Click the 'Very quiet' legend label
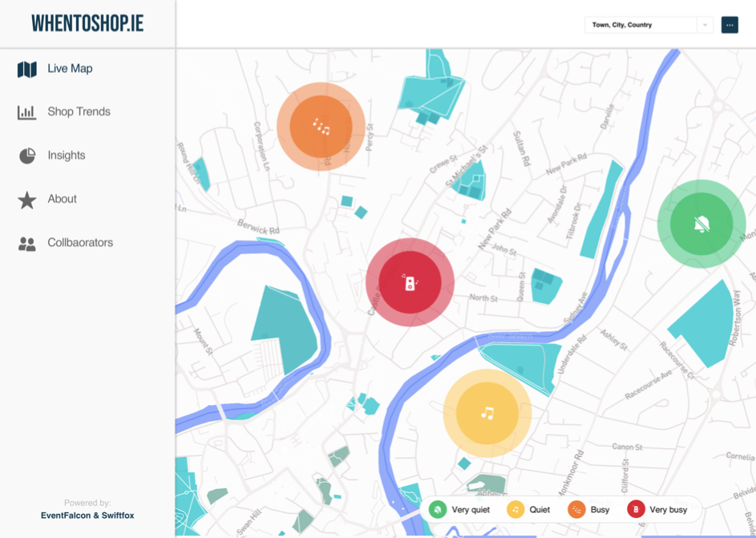The height and width of the screenshot is (538, 756). 471,510
